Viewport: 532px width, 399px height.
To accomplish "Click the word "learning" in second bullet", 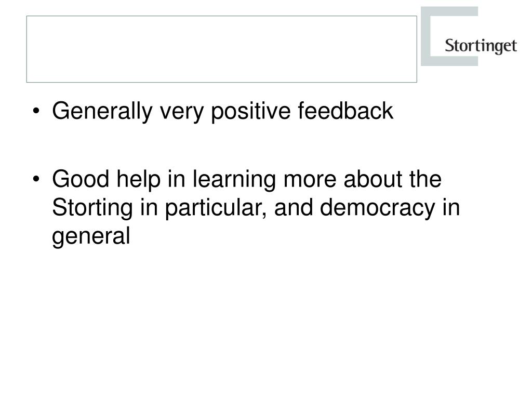I will pyautogui.click(x=234, y=180).
